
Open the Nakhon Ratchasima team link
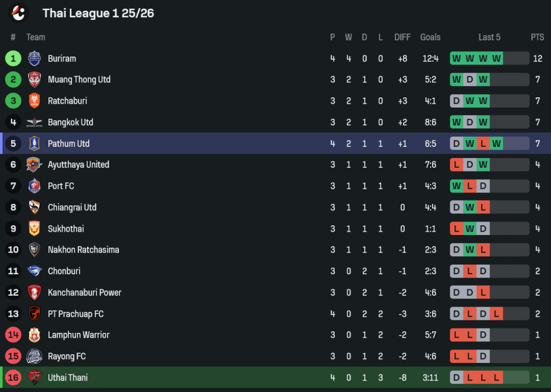pyautogui.click(x=83, y=250)
